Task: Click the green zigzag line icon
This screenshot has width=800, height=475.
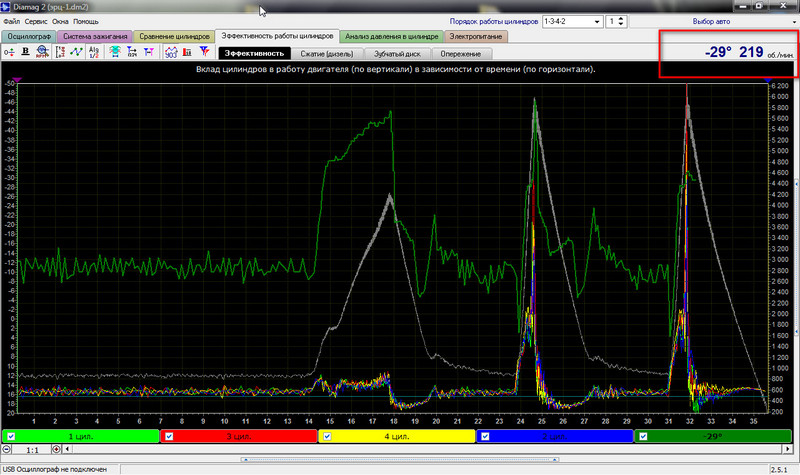Action: [77, 52]
